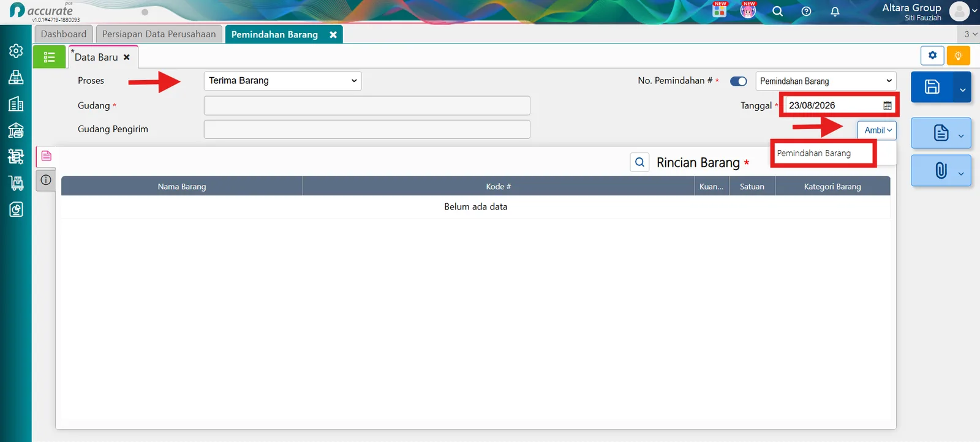Click the search magnifier in header
This screenshot has height=442, width=980.
777,11
